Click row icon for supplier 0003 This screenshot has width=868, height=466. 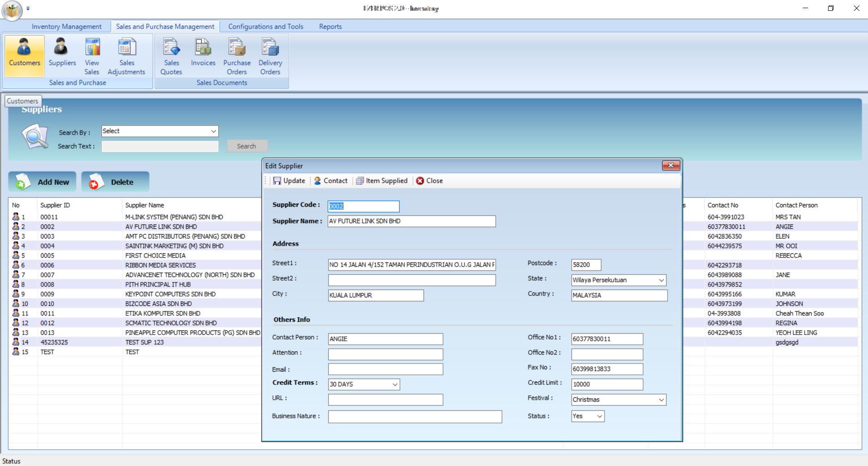pyautogui.click(x=16, y=236)
